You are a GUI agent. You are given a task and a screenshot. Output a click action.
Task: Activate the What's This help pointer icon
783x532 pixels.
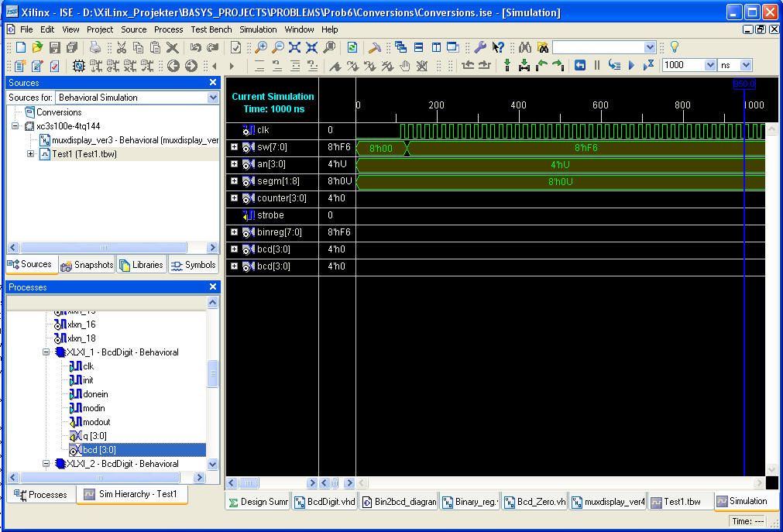click(498, 47)
